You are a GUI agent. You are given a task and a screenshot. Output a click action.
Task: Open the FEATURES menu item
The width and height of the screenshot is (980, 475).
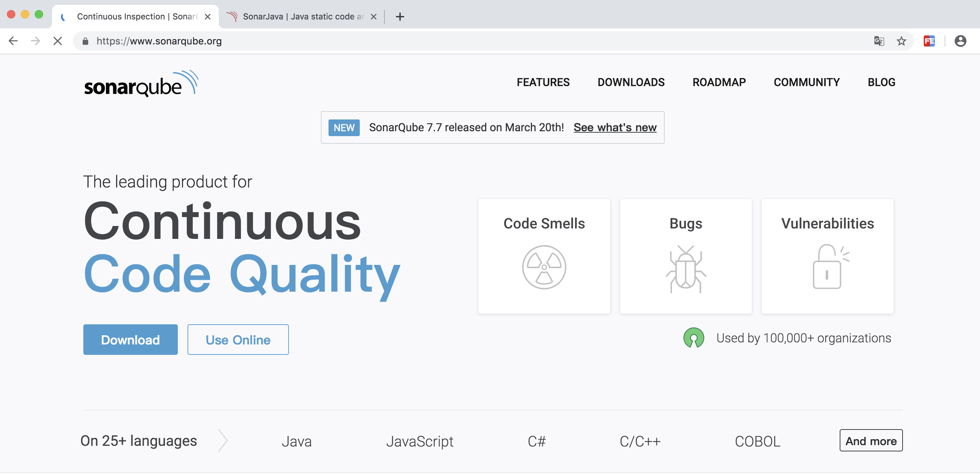point(543,83)
